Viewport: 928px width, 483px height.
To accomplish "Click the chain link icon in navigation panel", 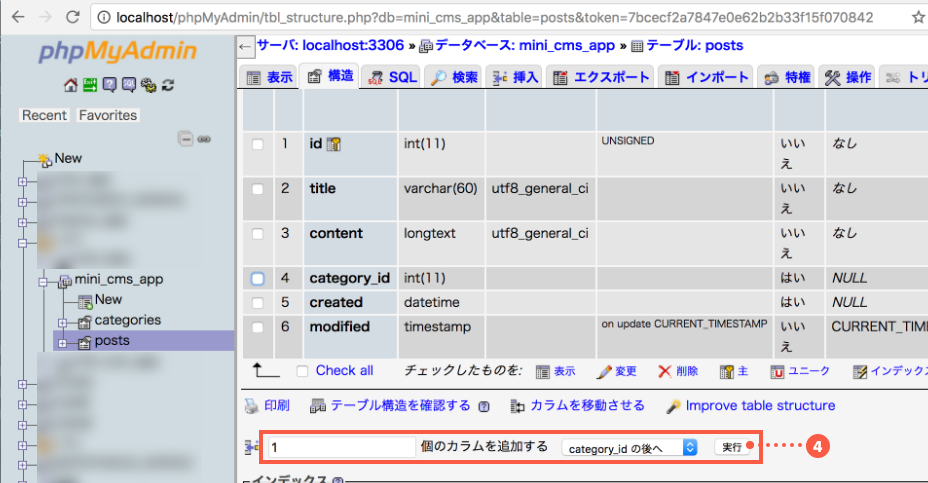I will [203, 139].
